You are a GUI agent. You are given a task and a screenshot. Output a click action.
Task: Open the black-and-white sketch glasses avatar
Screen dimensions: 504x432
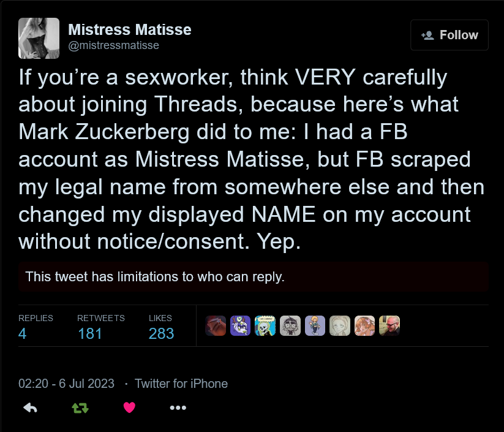(x=290, y=326)
